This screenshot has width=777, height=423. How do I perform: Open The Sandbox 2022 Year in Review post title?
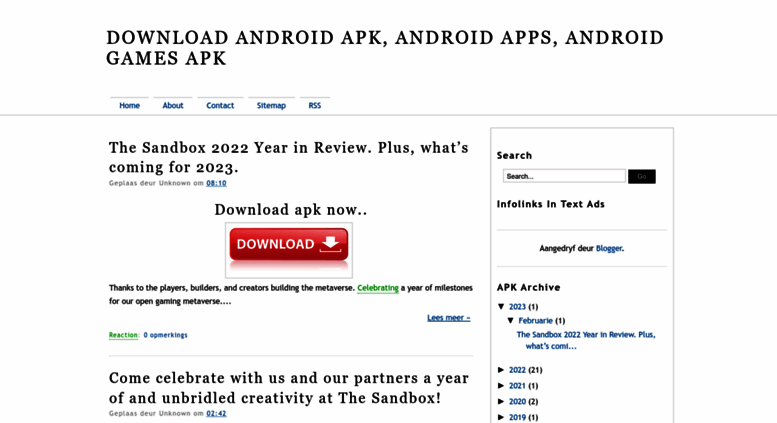(x=288, y=157)
